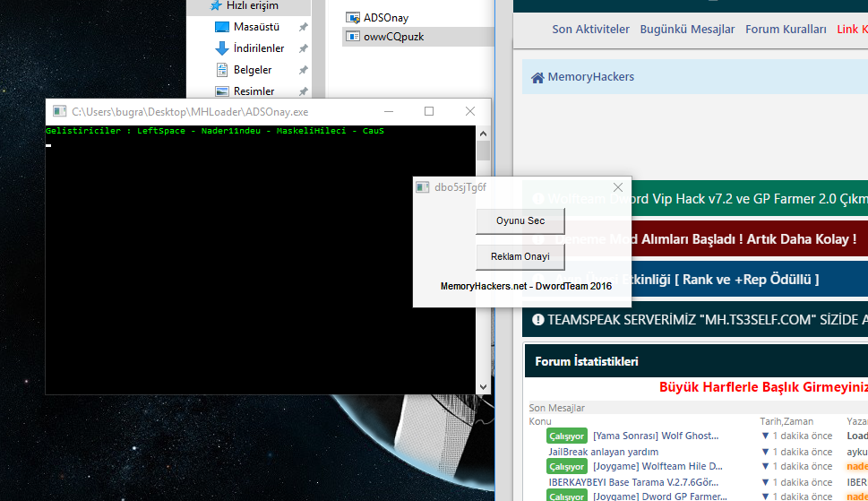Click the pin icon next to İndirilenler
The image size is (868, 501).
pos(304,48)
